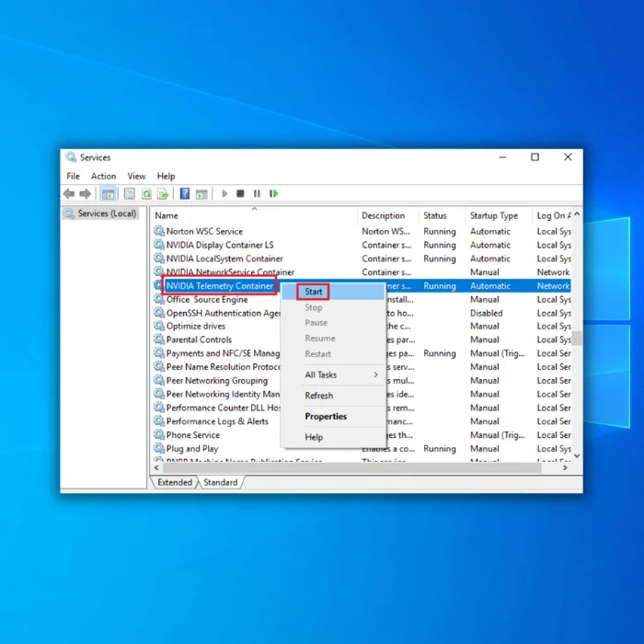Select the NVIDIA LocalSystem Container service

(x=224, y=259)
